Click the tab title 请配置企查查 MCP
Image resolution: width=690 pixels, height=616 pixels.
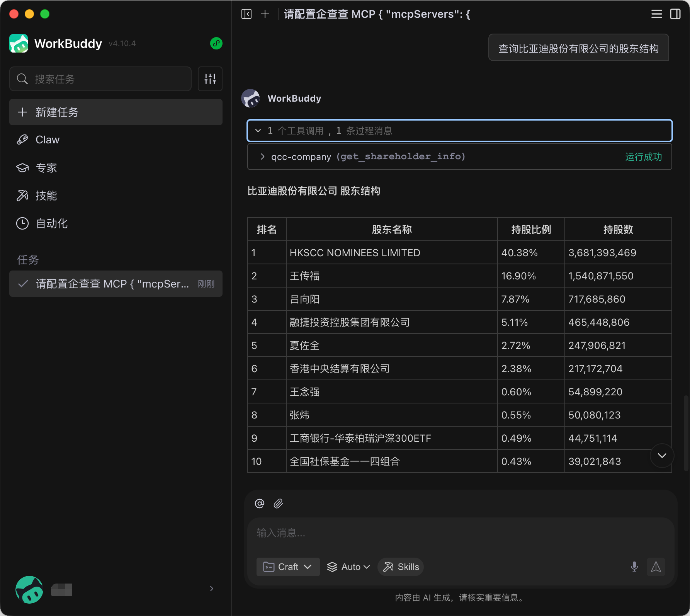click(x=377, y=14)
